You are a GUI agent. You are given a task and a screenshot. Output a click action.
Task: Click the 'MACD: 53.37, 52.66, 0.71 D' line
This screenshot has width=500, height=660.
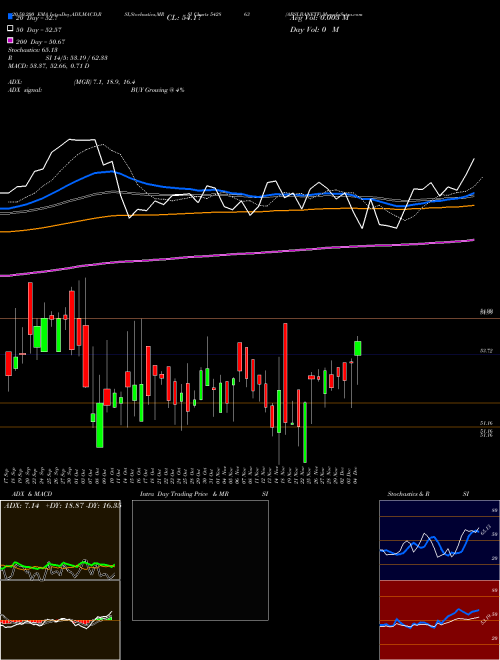pyautogui.click(x=49, y=66)
